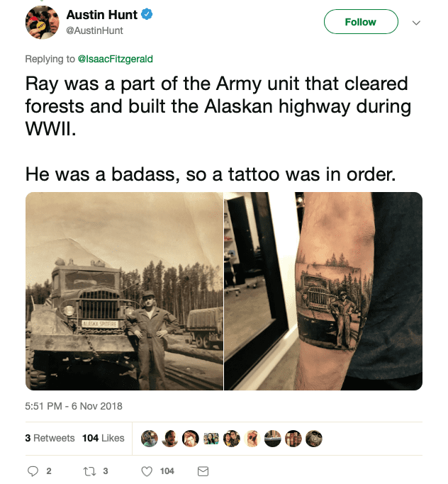Click the bookshelf liker avatar
This screenshot has height=484, width=448.
point(293,439)
